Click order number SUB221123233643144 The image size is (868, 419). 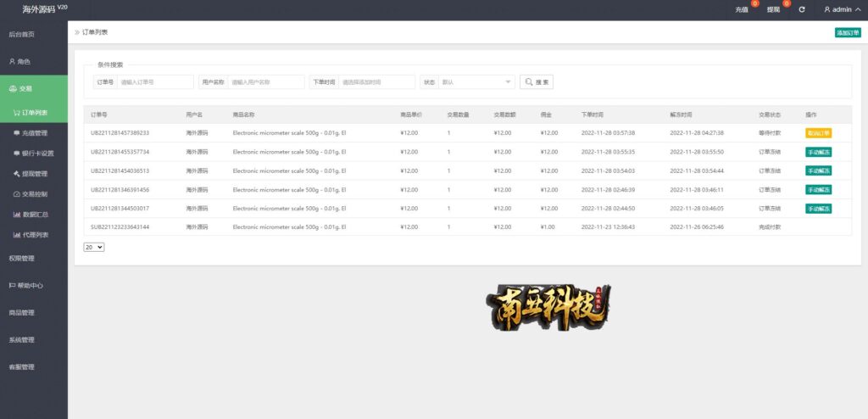click(x=120, y=227)
